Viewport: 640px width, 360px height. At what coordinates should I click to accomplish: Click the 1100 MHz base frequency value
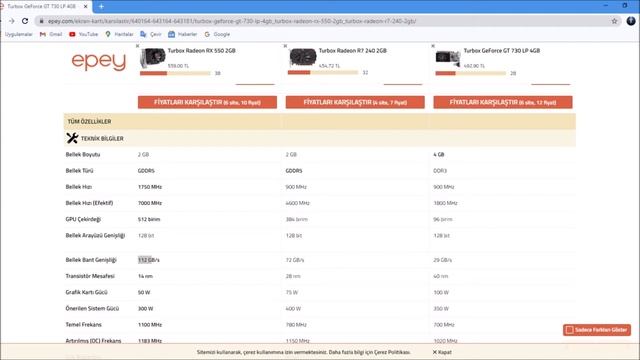click(150, 325)
